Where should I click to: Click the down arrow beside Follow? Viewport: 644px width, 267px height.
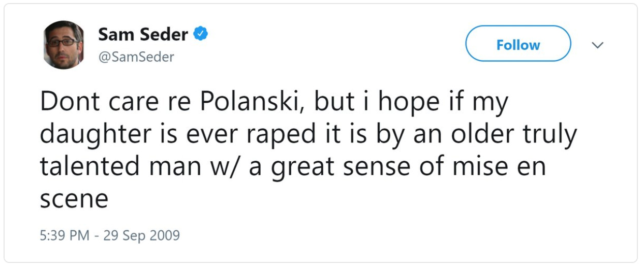(598, 45)
